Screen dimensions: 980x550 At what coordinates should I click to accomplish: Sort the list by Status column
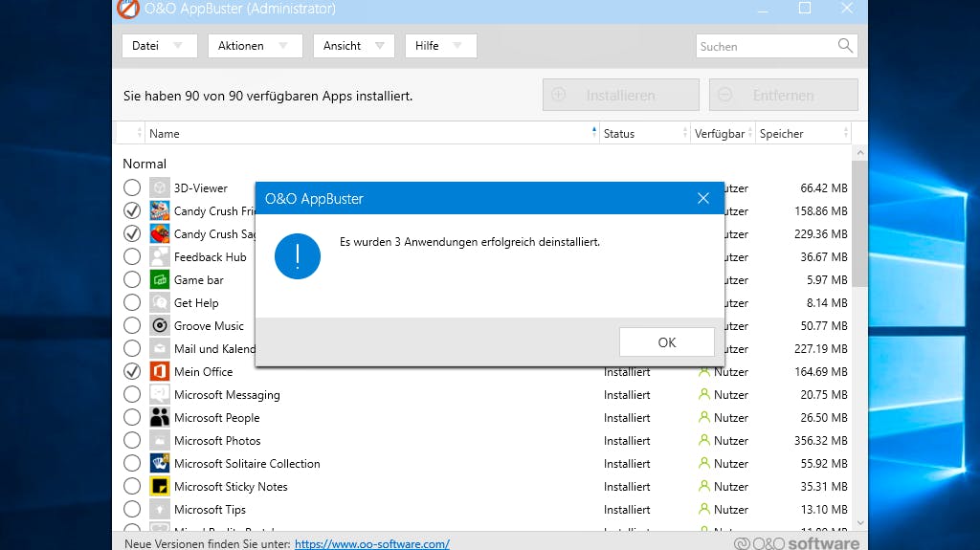tap(644, 133)
